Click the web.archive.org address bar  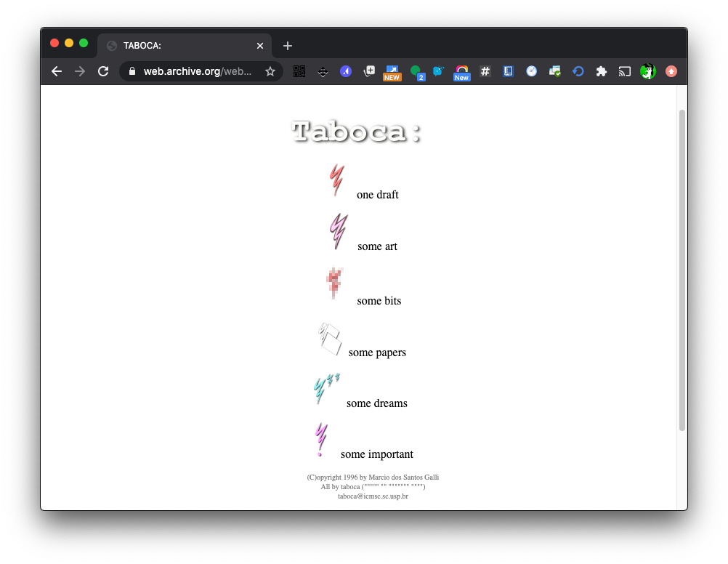pyautogui.click(x=196, y=71)
